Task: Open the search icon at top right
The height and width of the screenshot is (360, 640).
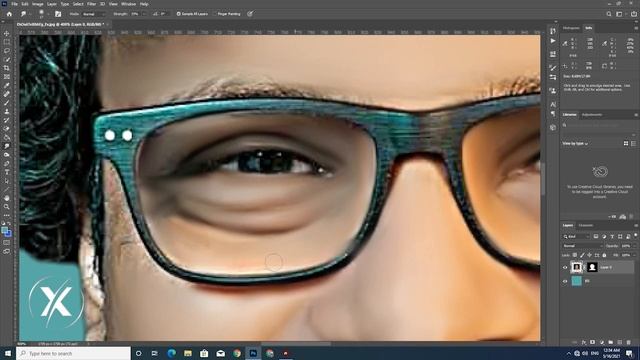Action: tap(609, 14)
